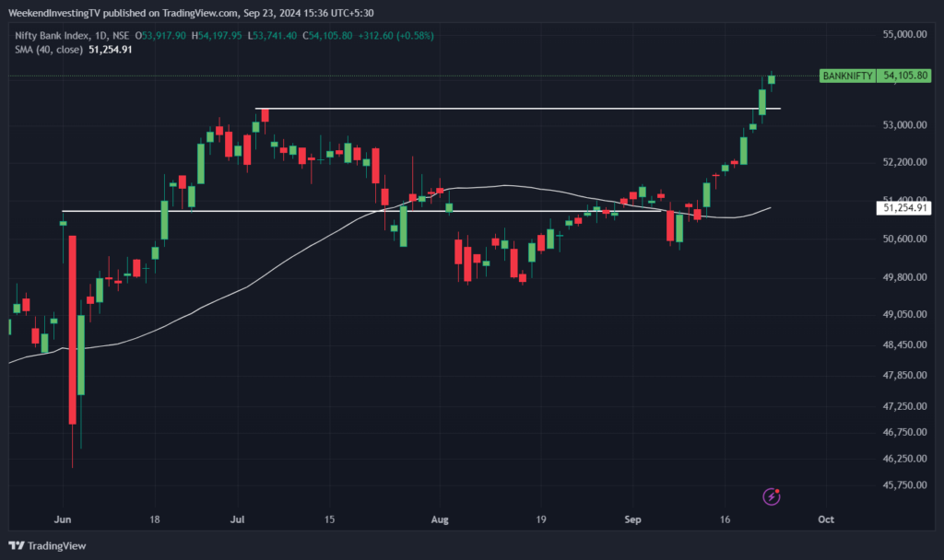Click the 'Jun' label on the time axis
944x560 pixels.
[x=63, y=519]
